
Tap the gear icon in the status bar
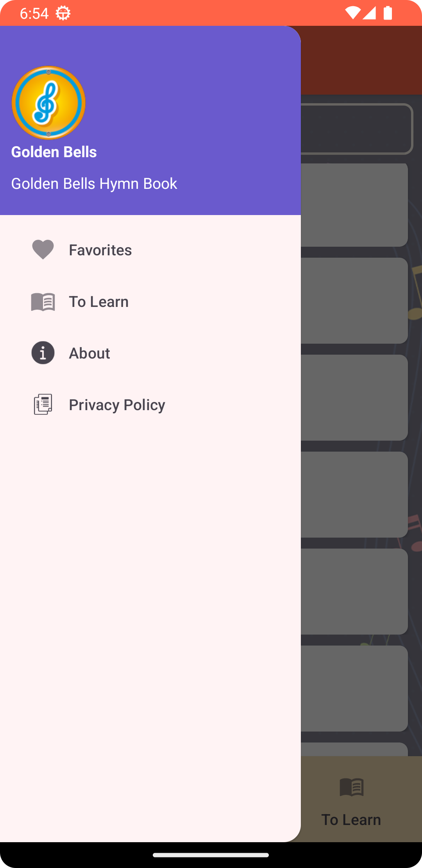click(x=63, y=13)
